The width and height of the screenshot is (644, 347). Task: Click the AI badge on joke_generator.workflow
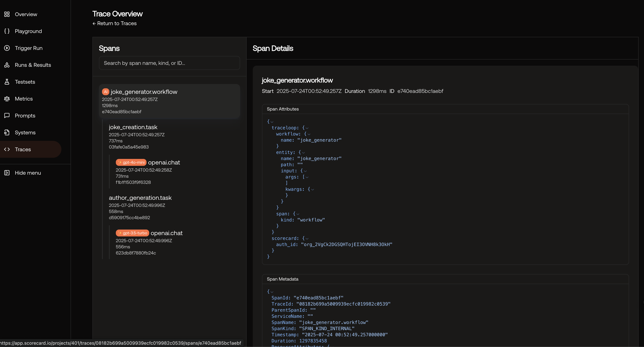tap(105, 92)
